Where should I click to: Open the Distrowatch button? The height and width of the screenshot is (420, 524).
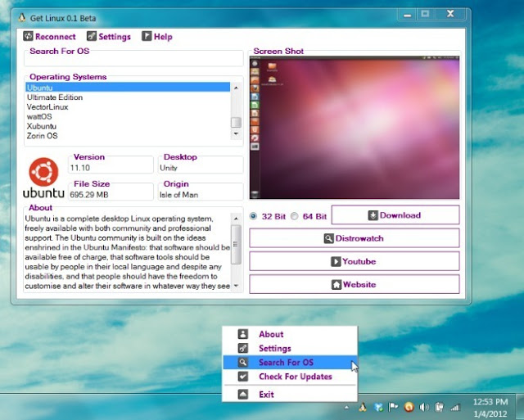355,238
